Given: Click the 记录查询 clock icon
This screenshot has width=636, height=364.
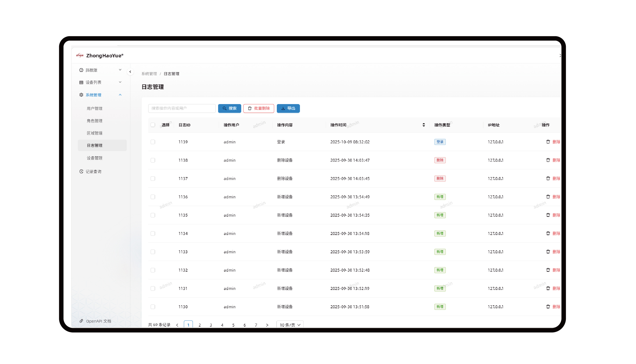Looking at the screenshot, I should tap(81, 172).
